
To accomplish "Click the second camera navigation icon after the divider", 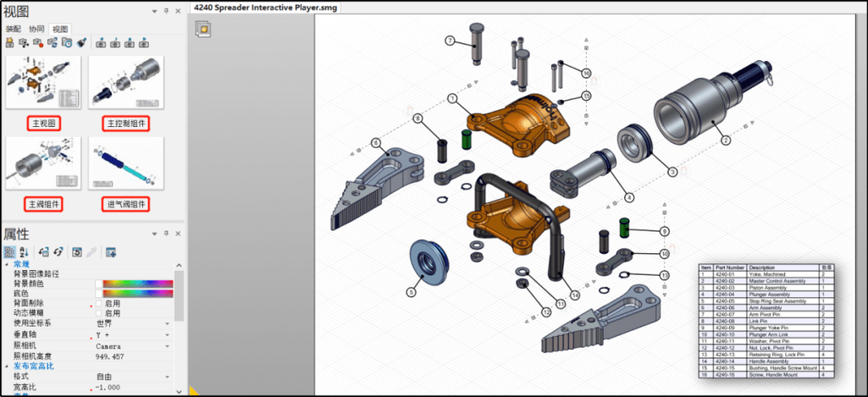I will click(x=115, y=42).
